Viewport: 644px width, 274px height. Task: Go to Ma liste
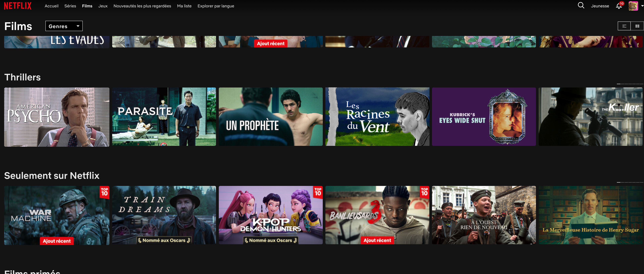(x=184, y=6)
